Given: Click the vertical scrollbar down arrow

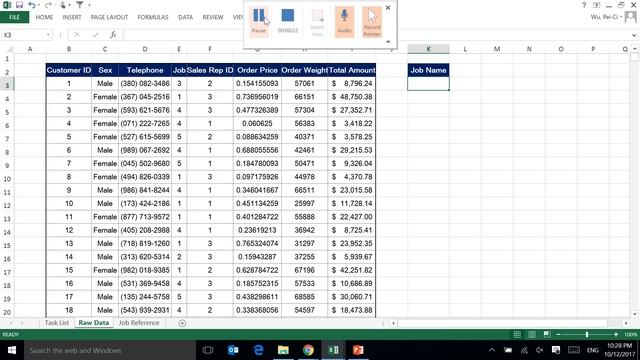Looking at the screenshot, I should 635,314.
